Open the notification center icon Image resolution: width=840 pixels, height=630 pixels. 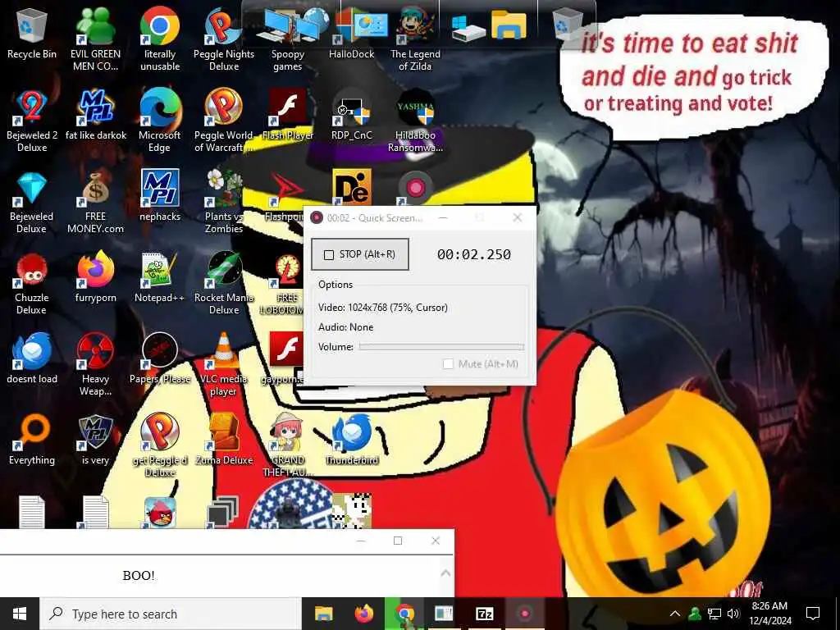[813, 614]
